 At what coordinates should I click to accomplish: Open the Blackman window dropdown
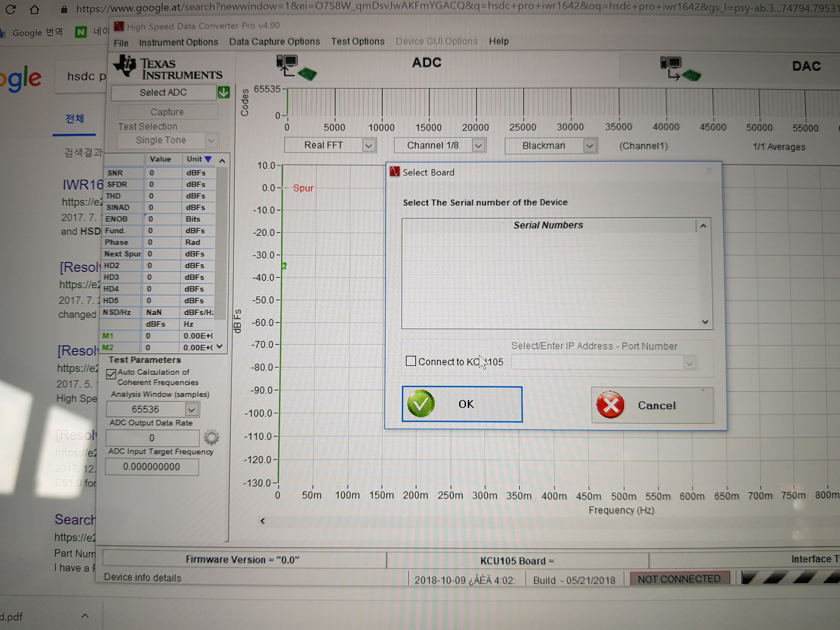point(589,146)
